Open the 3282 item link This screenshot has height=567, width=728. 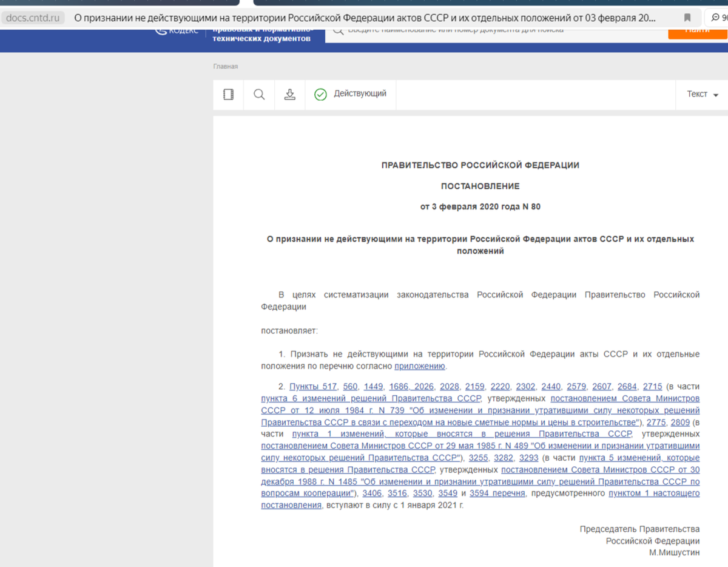(504, 458)
